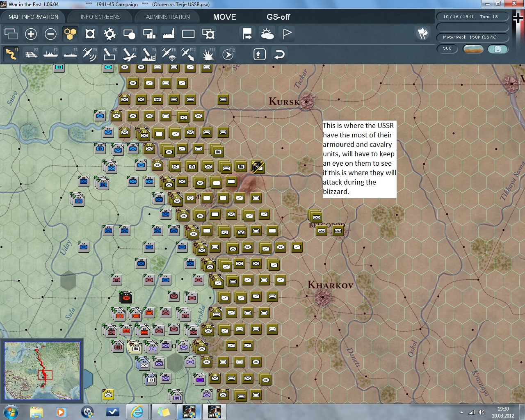This screenshot has width=525, height=420.
Task: Select air recon mode (F5)
Action: [90, 54]
